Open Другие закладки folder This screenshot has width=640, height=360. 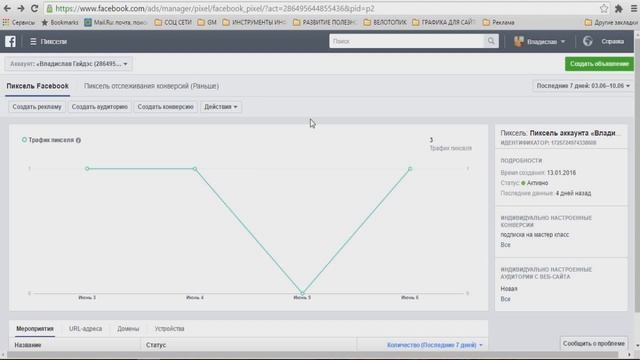(x=611, y=22)
